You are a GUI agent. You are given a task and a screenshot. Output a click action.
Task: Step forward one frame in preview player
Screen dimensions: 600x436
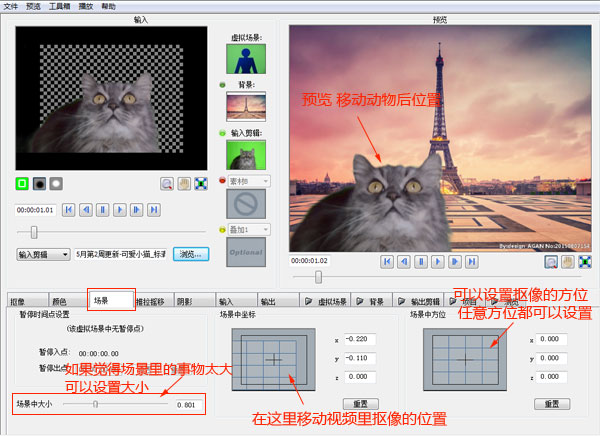coord(455,261)
